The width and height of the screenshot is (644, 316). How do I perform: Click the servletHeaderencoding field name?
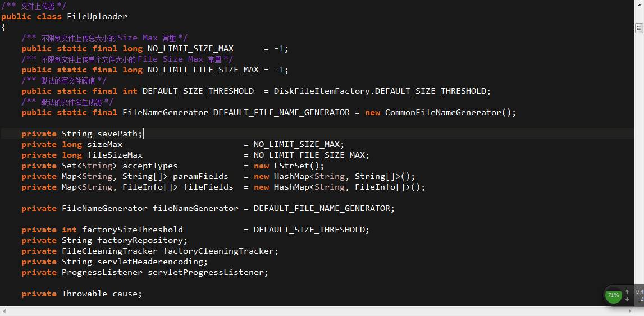(150, 262)
